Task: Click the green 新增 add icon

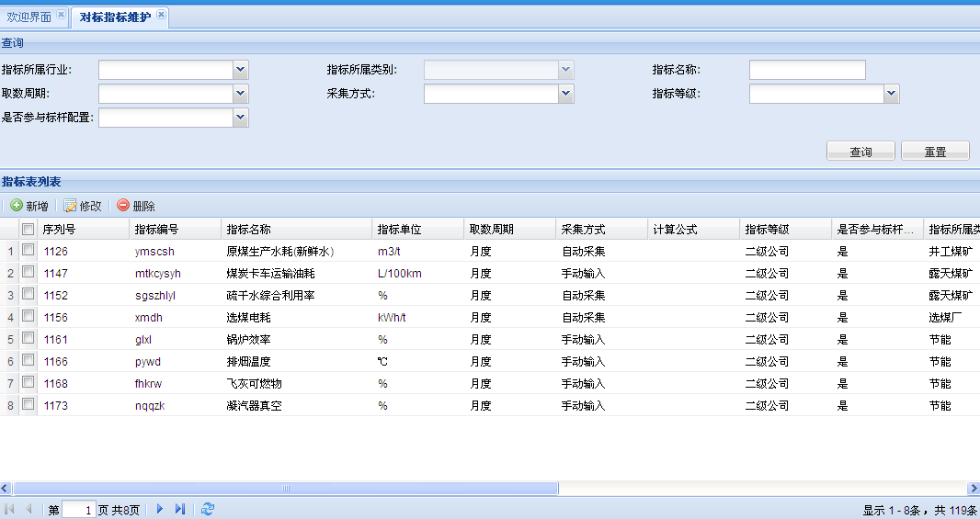Action: 17,206
